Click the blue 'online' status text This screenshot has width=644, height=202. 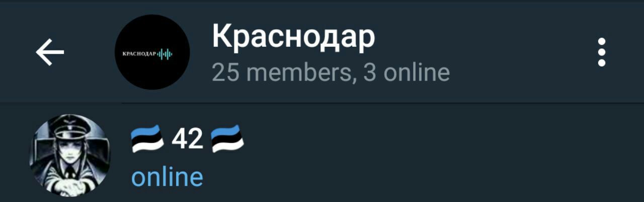pyautogui.click(x=167, y=177)
